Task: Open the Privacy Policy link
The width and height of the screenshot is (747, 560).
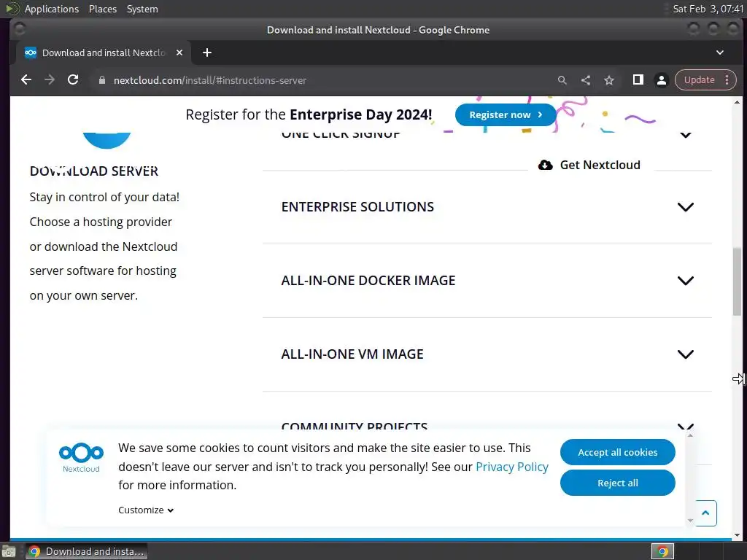Action: (512, 467)
